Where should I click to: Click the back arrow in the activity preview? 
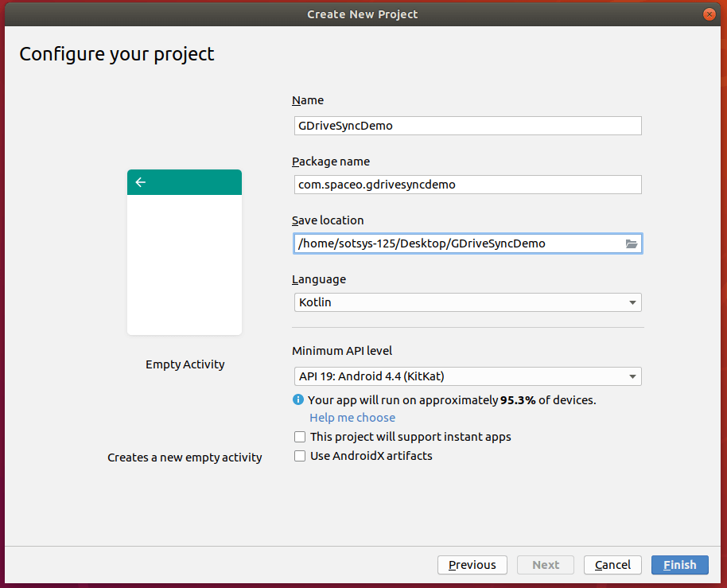pyautogui.click(x=141, y=182)
